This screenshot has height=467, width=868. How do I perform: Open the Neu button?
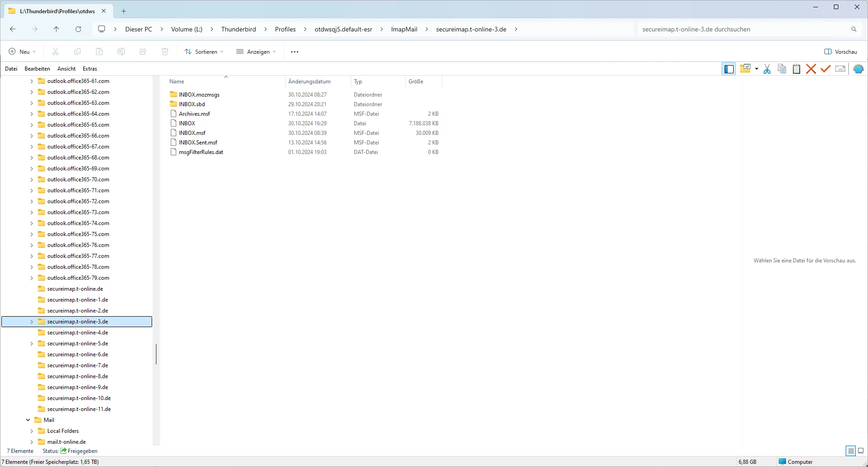[x=22, y=51]
